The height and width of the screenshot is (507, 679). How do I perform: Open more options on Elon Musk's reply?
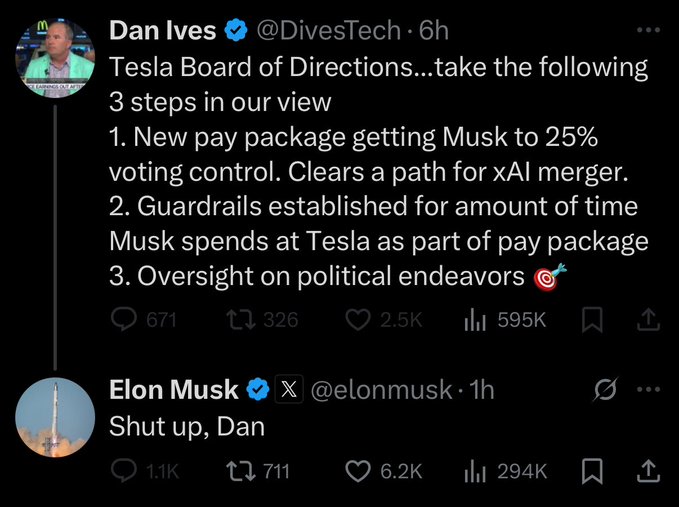pos(648,390)
